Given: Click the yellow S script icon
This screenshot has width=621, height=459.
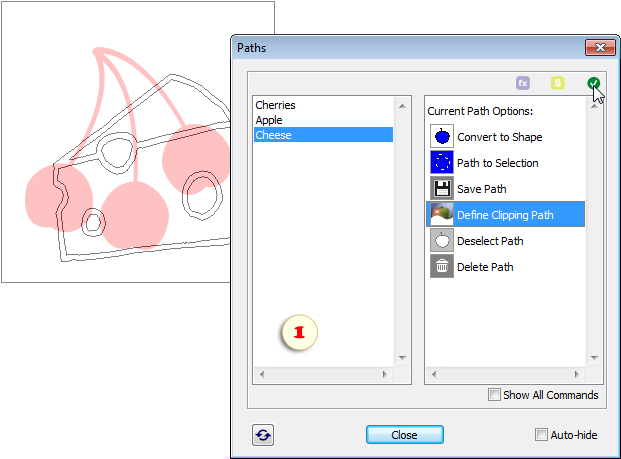Looking at the screenshot, I should [558, 83].
